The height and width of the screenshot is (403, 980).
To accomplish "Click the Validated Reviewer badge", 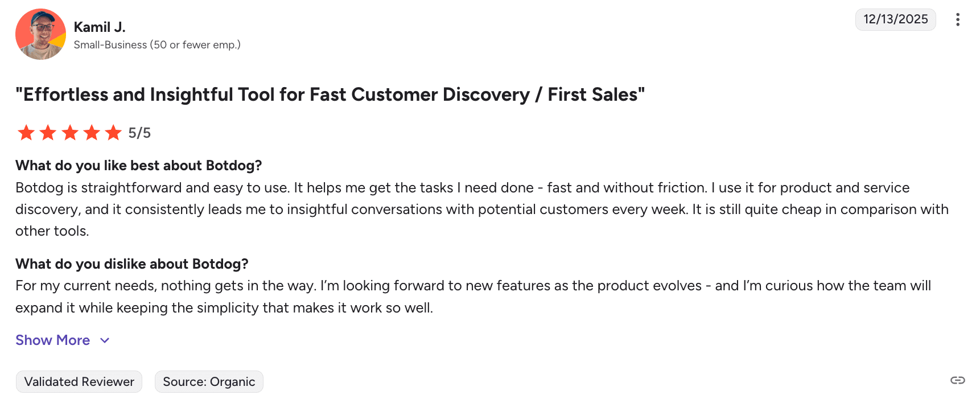I will click(79, 381).
